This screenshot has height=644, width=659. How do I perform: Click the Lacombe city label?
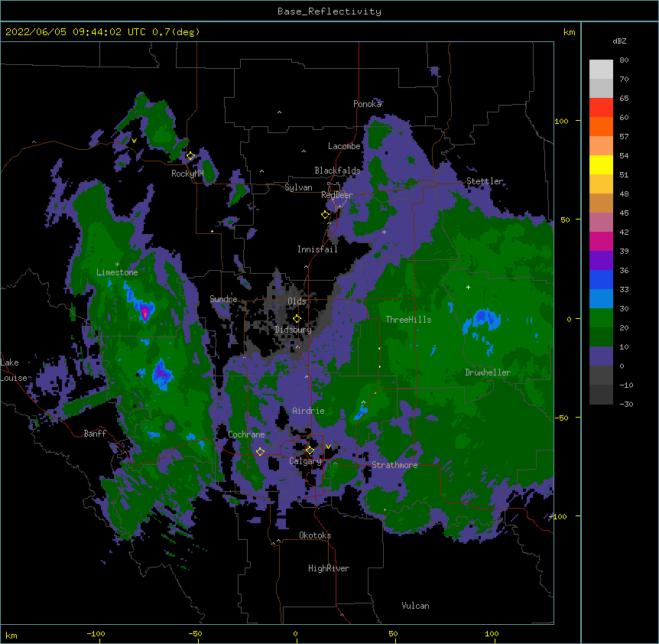pos(344,146)
